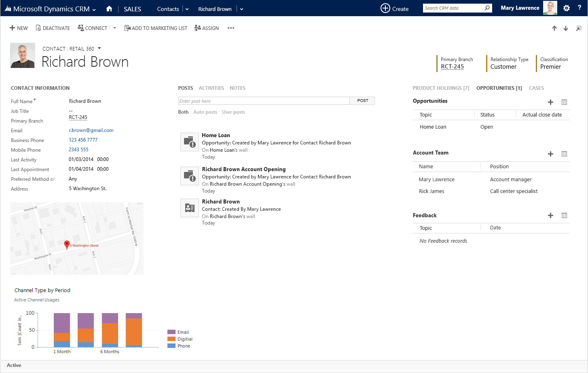
Task: Switch to the Product Holdings tab
Action: point(440,88)
